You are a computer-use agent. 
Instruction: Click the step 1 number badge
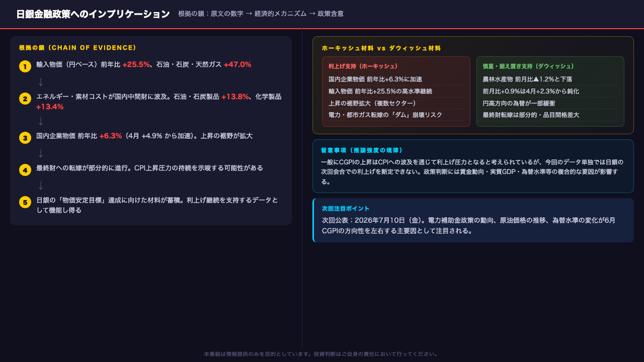point(25,66)
